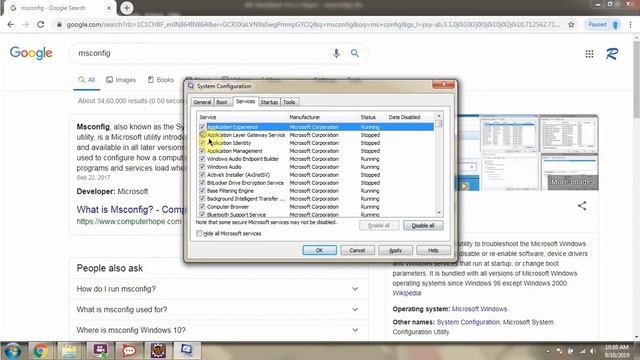Switch to the Boot tab
The width and height of the screenshot is (640, 360).
pyautogui.click(x=222, y=102)
